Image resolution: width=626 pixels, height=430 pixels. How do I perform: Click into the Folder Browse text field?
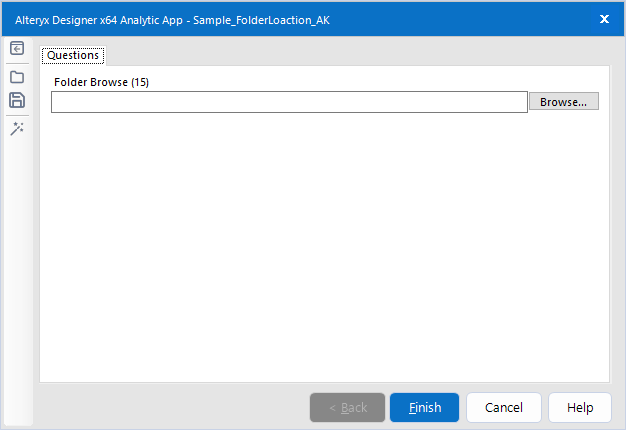click(289, 102)
